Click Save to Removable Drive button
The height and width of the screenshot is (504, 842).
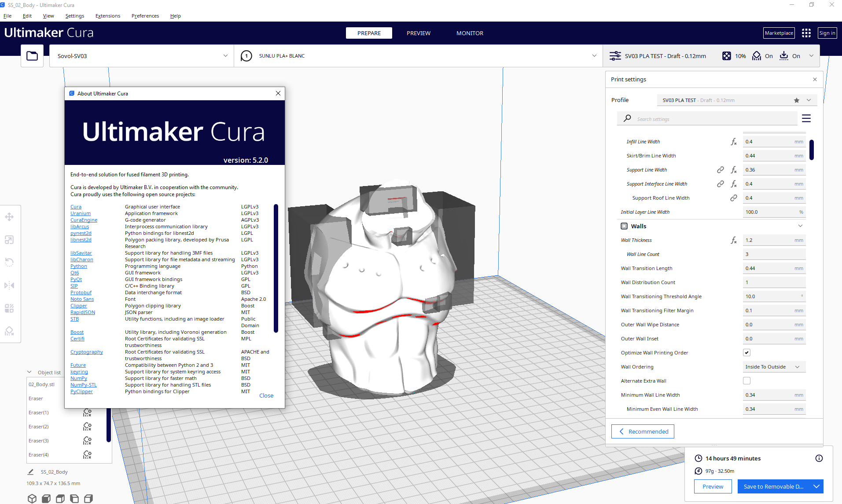click(x=774, y=486)
